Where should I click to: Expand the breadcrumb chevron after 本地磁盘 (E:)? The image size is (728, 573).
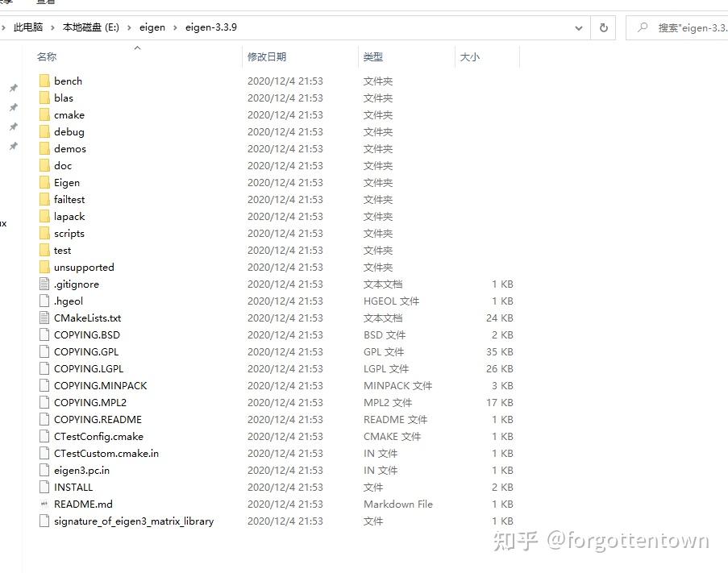click(129, 27)
